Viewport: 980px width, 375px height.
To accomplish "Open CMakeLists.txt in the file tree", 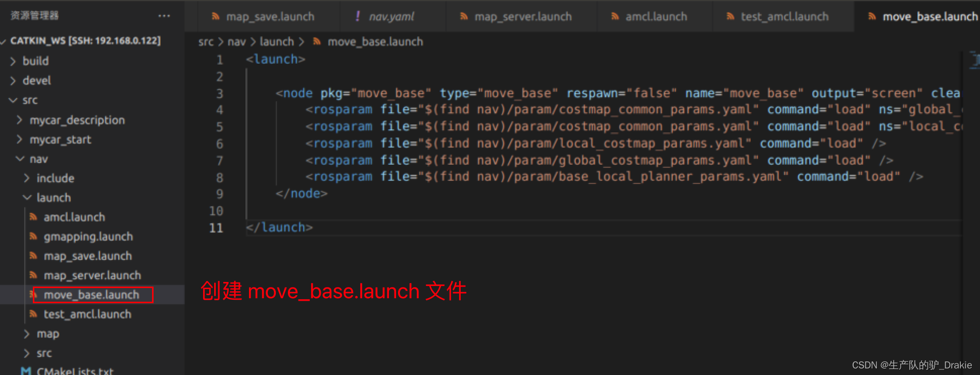I will (x=75, y=370).
